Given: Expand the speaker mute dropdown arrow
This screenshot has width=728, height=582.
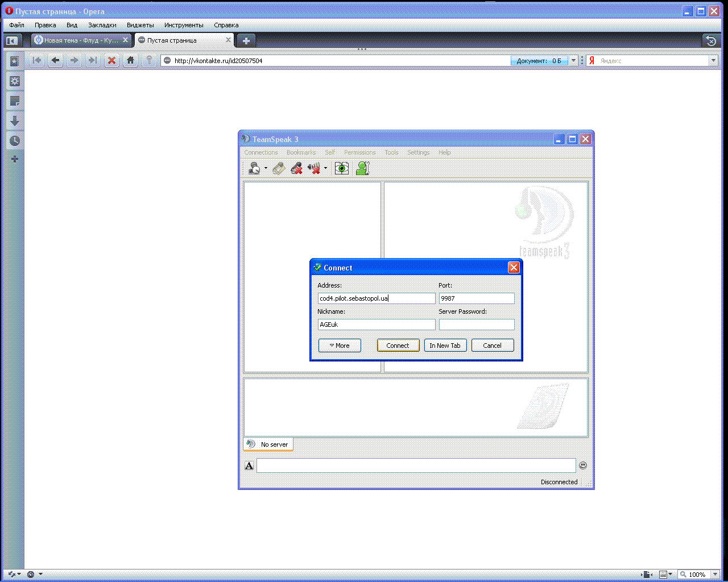Looking at the screenshot, I should [x=325, y=168].
